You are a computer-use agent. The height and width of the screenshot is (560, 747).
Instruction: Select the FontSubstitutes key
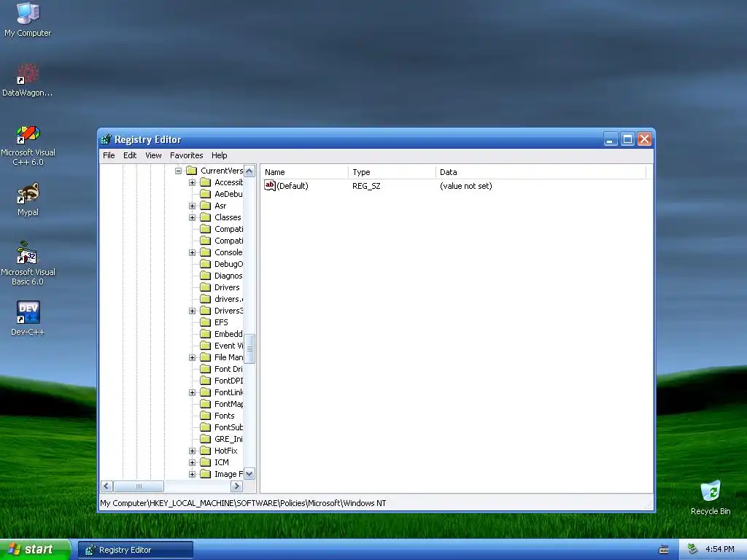click(x=228, y=427)
